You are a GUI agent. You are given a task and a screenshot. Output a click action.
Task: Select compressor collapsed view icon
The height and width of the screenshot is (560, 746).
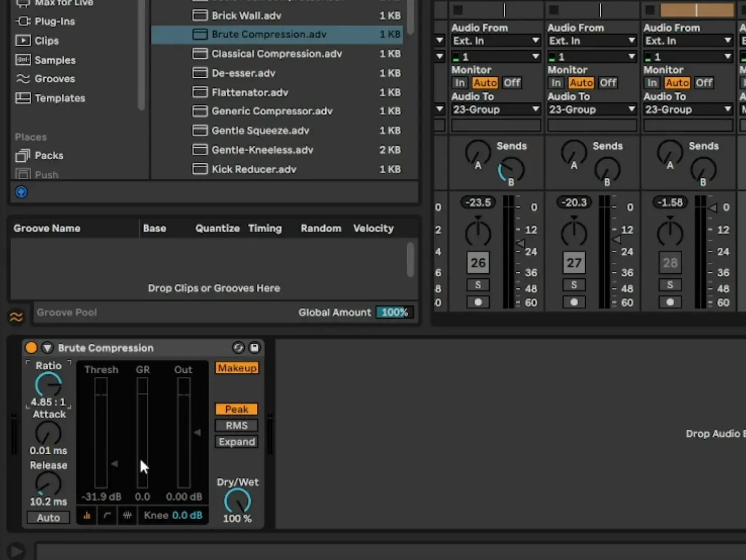87,515
